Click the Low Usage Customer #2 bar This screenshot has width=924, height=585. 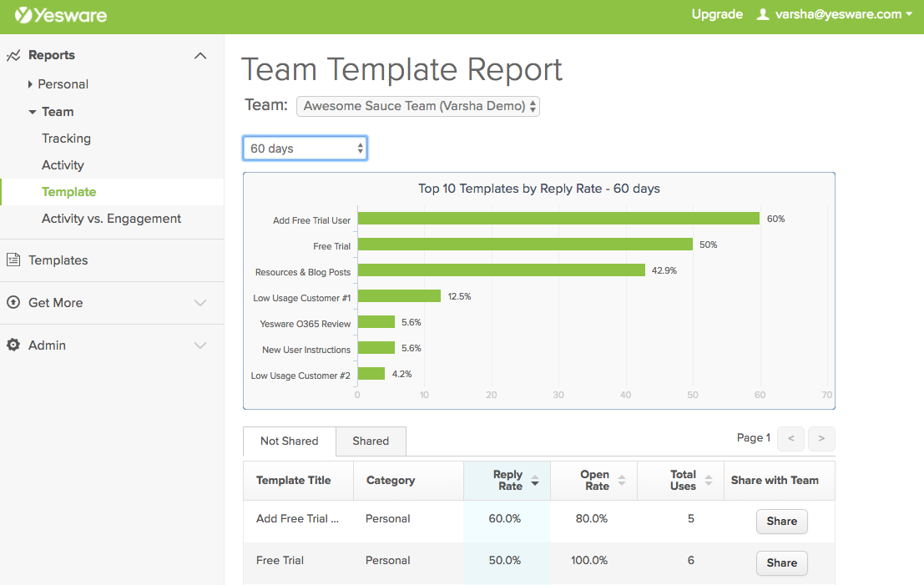(x=371, y=374)
